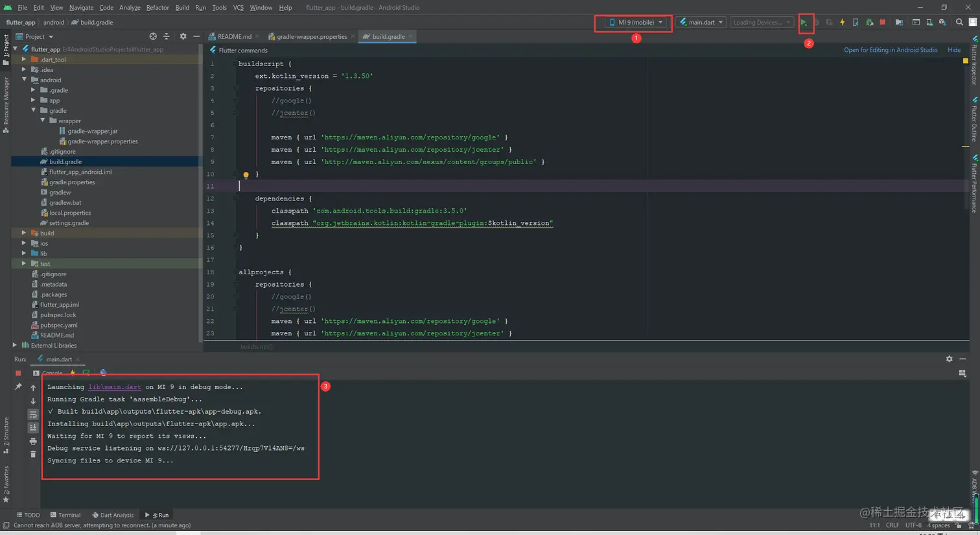Click the up arrow in the Run console
The width and height of the screenshot is (980, 535).
(33, 388)
